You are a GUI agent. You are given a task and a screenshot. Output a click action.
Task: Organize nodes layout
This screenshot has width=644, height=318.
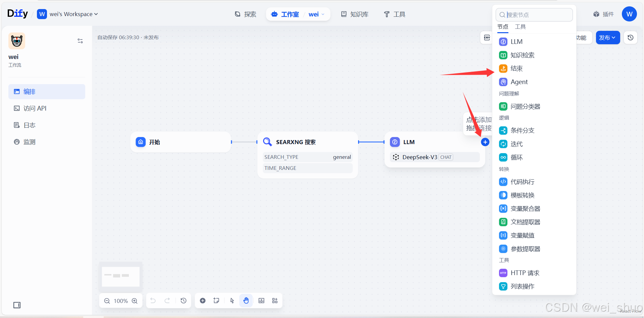tap(275, 301)
